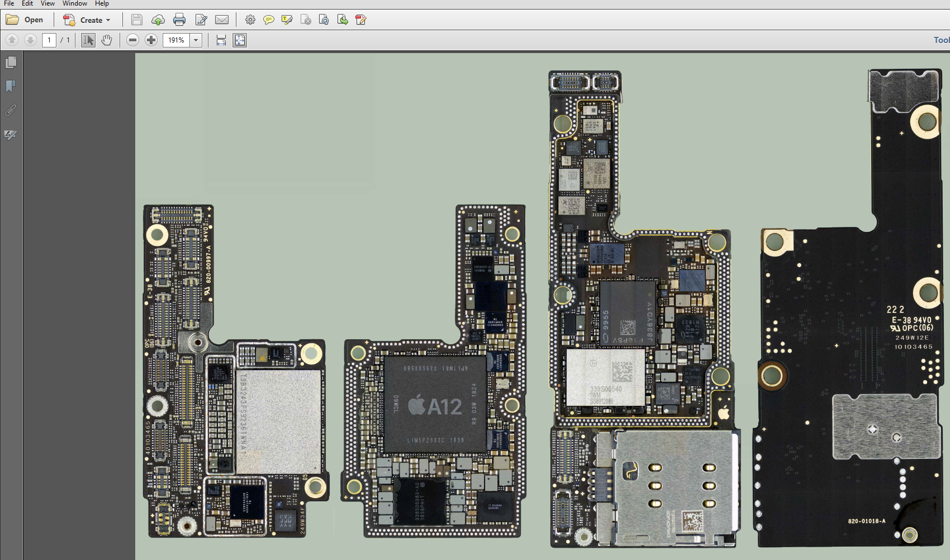Click the zoom in plus button
Viewport: 950px width, 560px height.
point(151,40)
